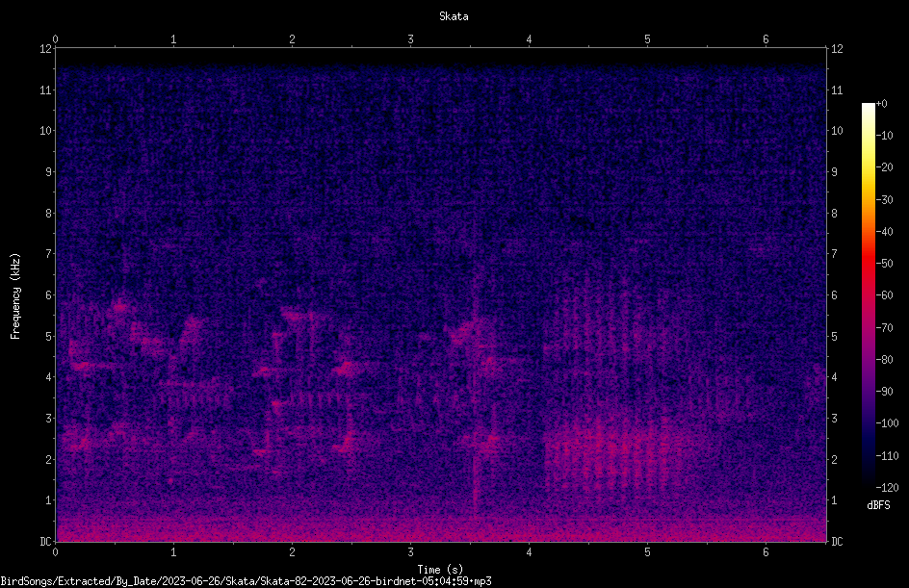Click the '-60' colorbar label
909x588 pixels.
884,294
